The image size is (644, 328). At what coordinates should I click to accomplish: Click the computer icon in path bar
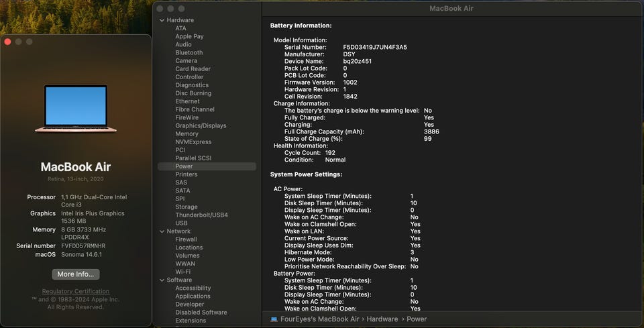(274, 319)
